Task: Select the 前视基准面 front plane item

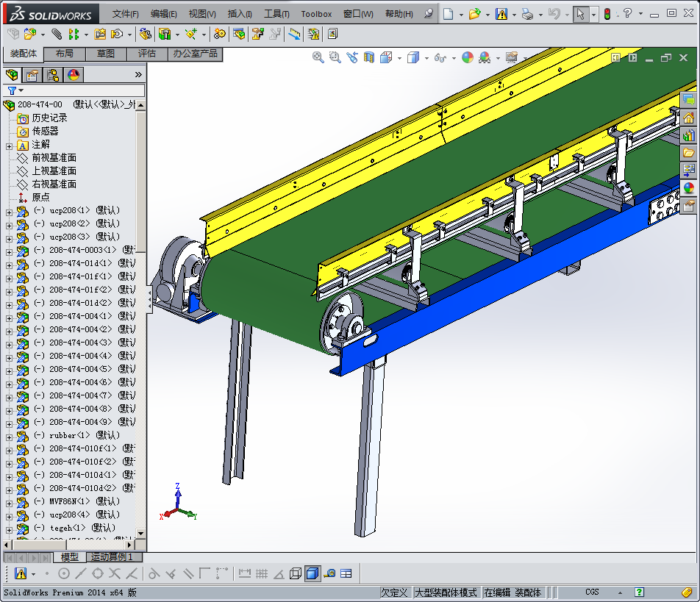Action: tap(54, 158)
